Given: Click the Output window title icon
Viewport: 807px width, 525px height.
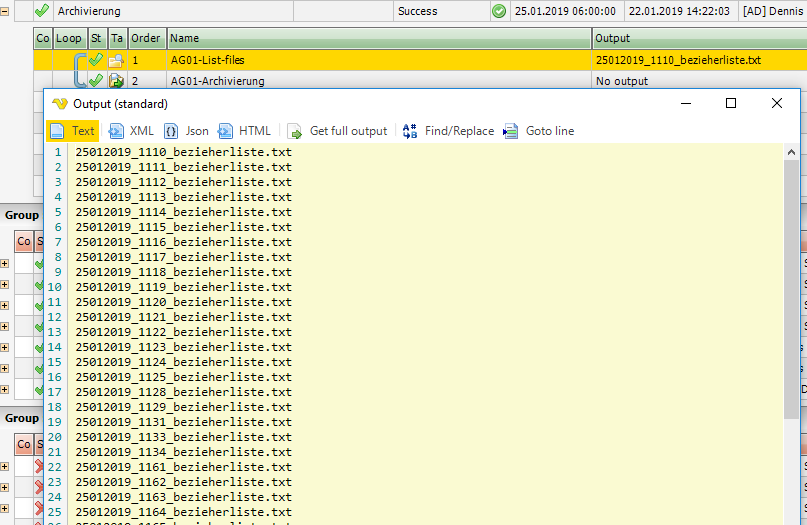Looking at the screenshot, I should coord(59,104).
